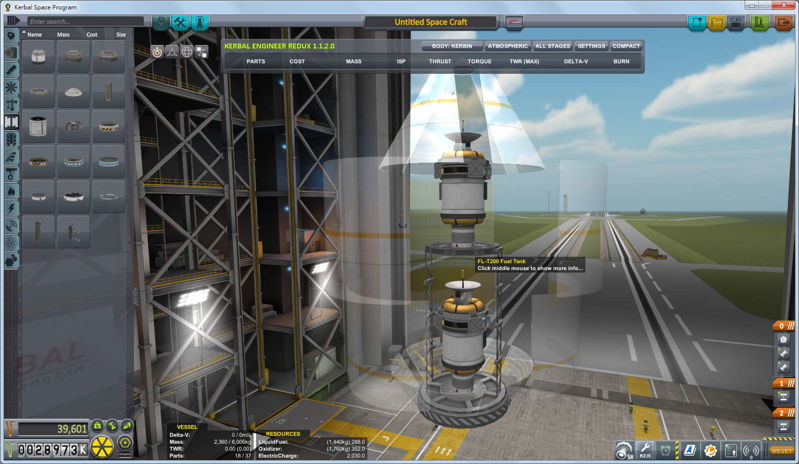
Task: Select the Coupling parts category
Action: 11,122
